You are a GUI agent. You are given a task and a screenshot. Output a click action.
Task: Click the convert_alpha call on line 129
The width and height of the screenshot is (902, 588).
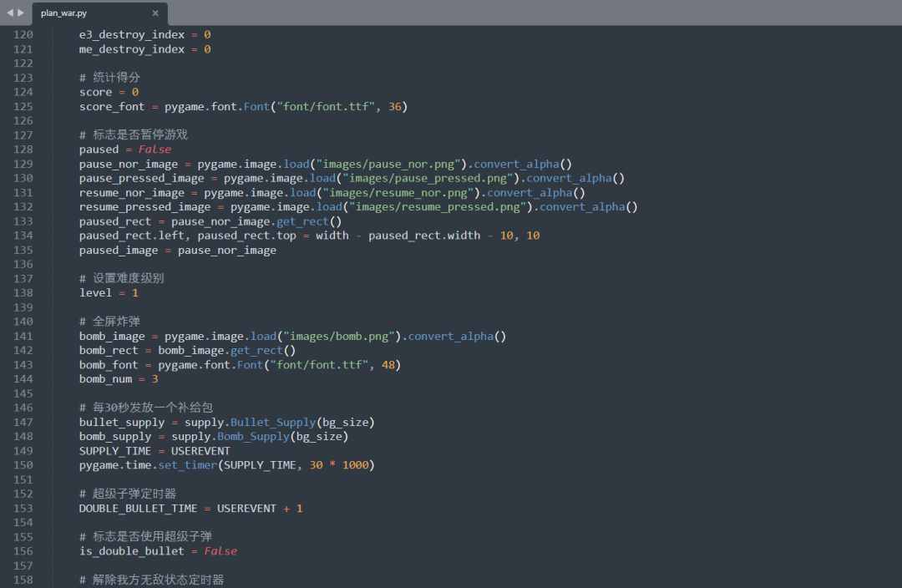[516, 164]
